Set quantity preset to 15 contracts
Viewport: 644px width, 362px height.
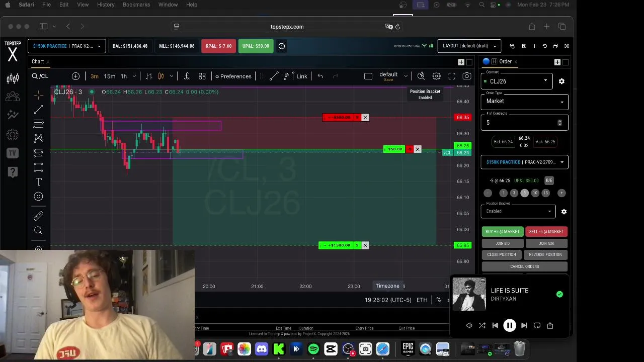(x=545, y=193)
